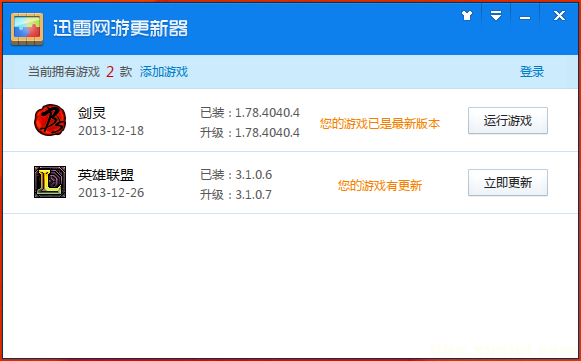Screen dimensions: 581x361
Task: Open the main menu dropdown arrow icon
Action: pos(496,16)
